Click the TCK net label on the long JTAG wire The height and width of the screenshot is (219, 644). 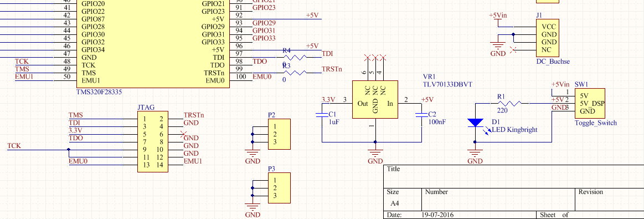tap(14, 146)
